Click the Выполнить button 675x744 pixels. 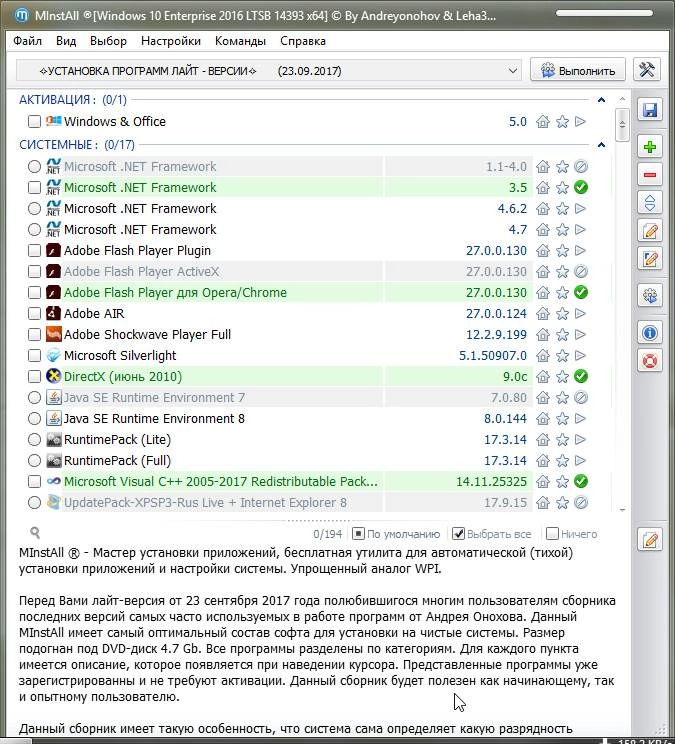[578, 70]
